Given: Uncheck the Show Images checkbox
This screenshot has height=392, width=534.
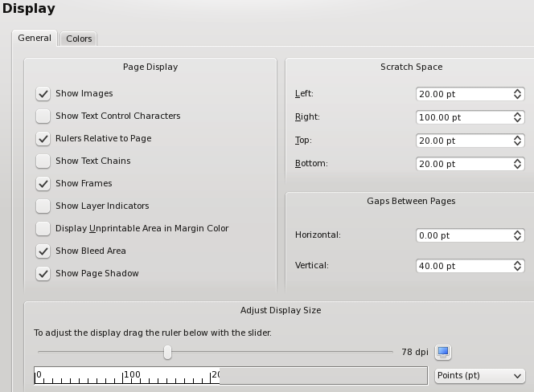Looking at the screenshot, I should click(x=43, y=94).
